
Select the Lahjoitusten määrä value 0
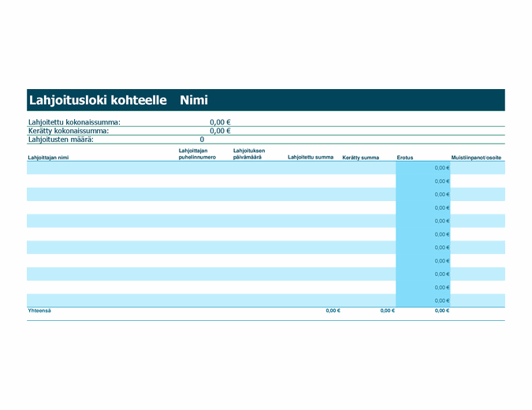click(x=202, y=140)
